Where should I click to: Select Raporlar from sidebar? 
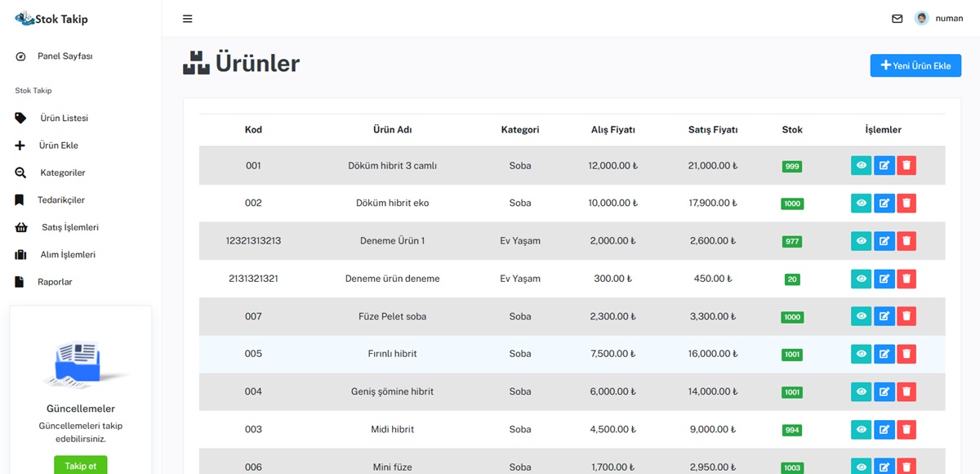tap(55, 282)
